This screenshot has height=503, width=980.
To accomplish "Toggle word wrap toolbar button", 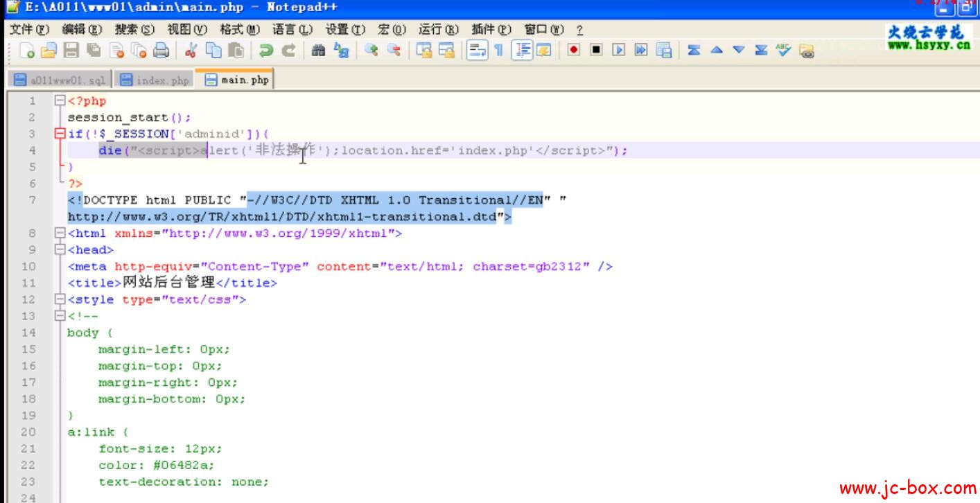I will coord(476,51).
